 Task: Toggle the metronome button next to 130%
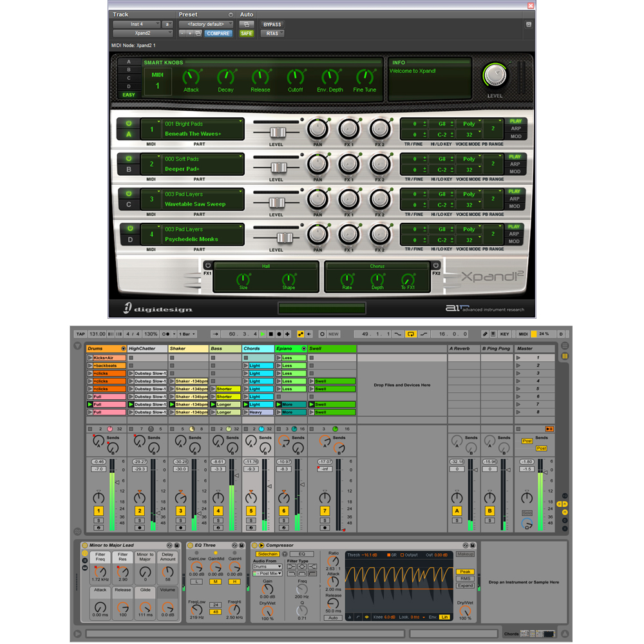[167, 334]
